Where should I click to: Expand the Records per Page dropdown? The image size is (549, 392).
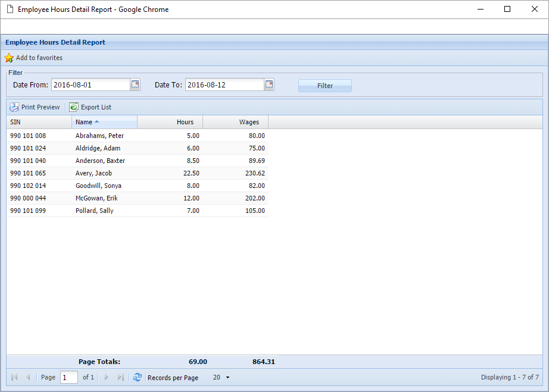coord(227,378)
